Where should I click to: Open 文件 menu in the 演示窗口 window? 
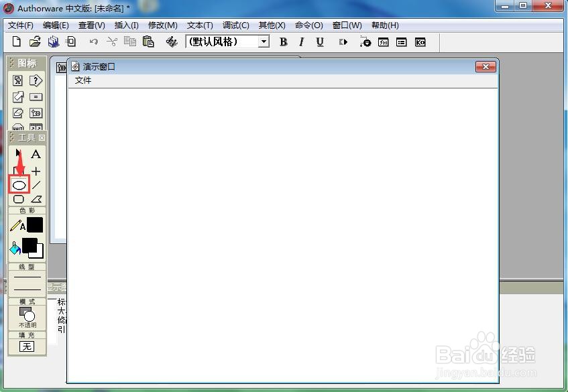83,80
